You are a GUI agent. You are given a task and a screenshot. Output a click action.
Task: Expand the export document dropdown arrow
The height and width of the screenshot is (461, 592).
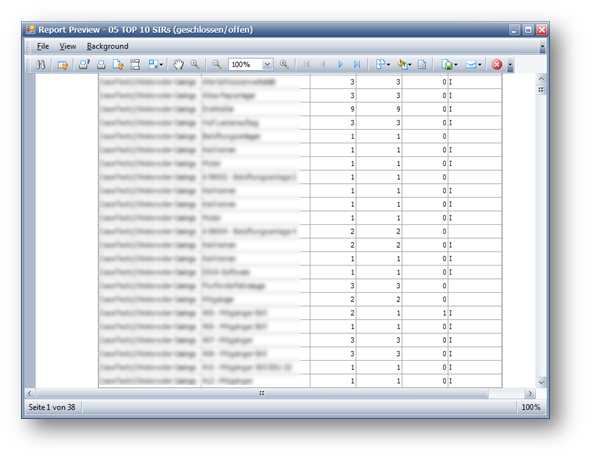[456, 65]
